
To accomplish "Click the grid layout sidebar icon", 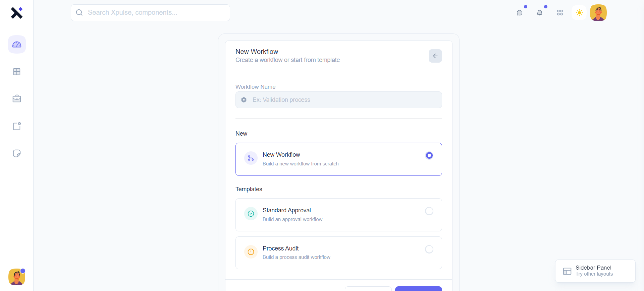I will (x=17, y=72).
